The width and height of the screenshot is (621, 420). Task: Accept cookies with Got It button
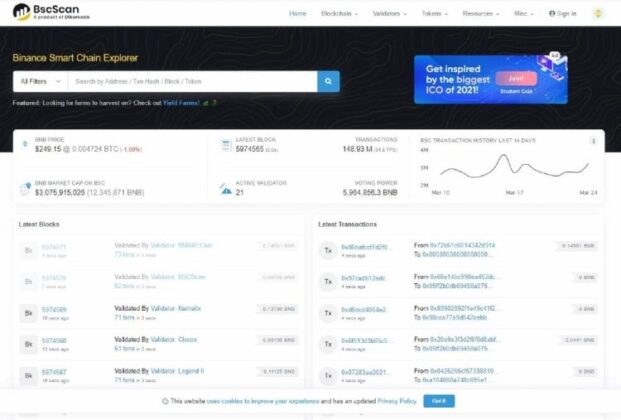click(x=439, y=401)
